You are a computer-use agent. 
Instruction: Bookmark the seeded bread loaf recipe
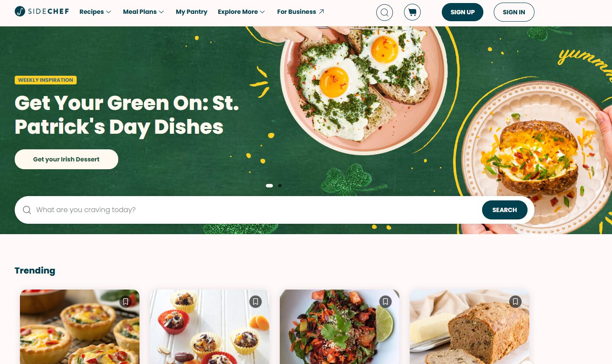[515, 302]
